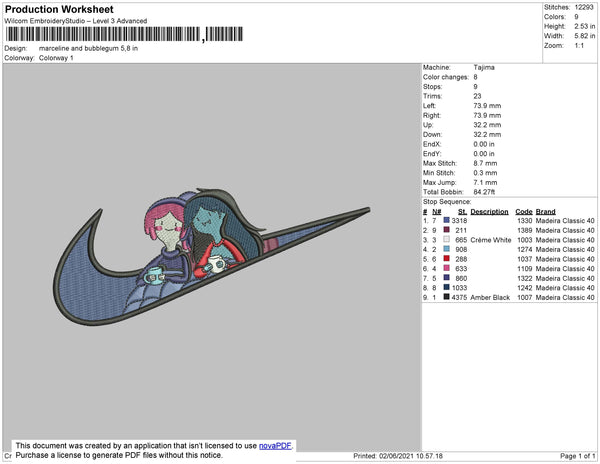This screenshot has height=464, width=600.
Task: Click the 'Page 1 of 1' footer text
Action: [578, 456]
